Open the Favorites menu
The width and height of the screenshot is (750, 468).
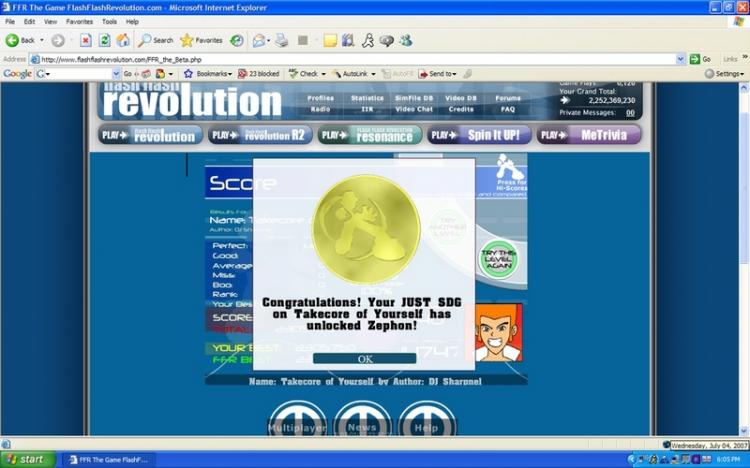(79, 22)
